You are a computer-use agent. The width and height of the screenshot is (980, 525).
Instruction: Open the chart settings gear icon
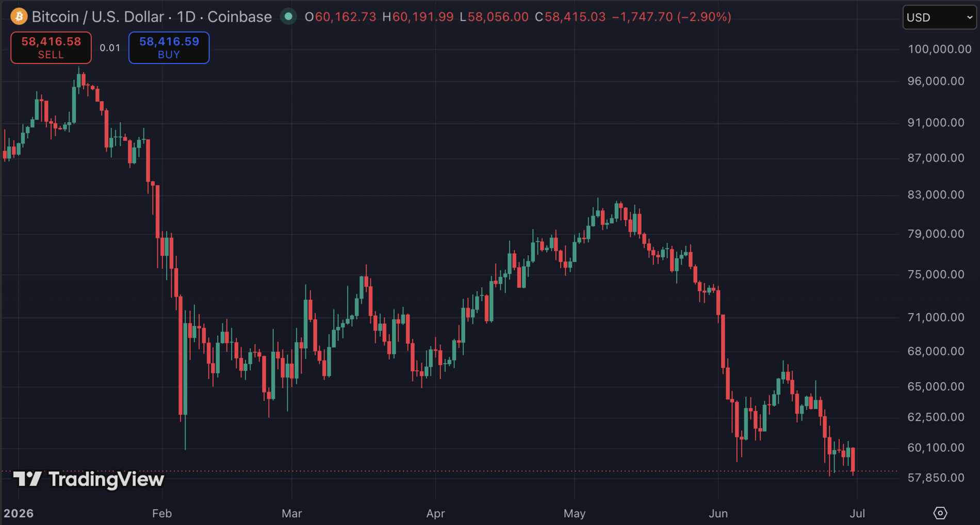pyautogui.click(x=940, y=513)
